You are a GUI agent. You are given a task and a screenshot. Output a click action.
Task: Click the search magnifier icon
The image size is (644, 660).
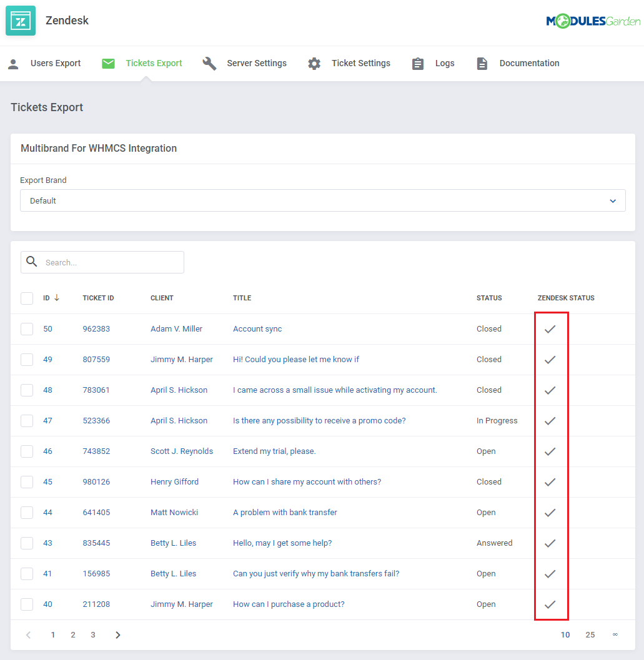pos(32,262)
